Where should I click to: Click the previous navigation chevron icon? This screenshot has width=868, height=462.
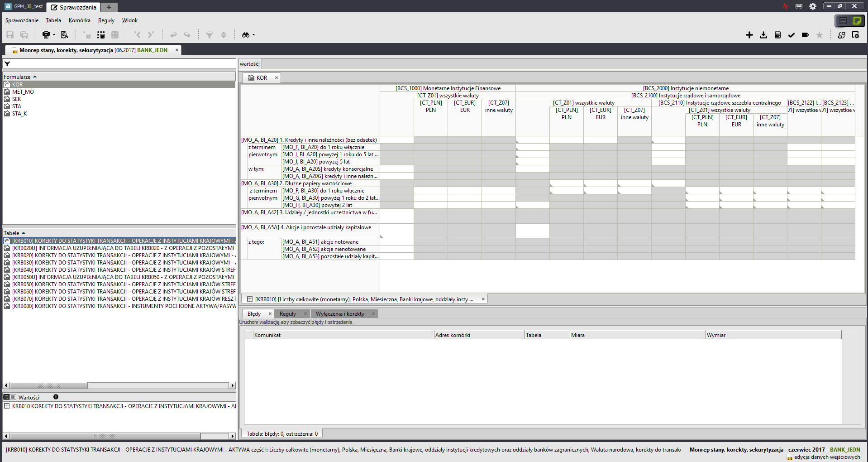[138, 35]
